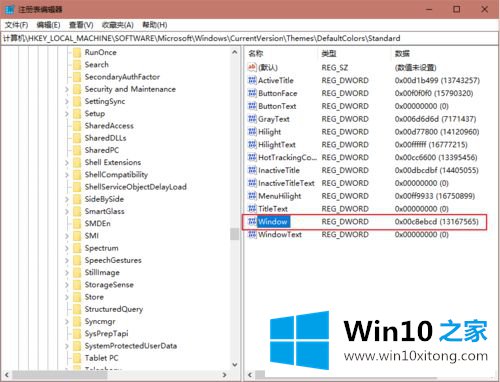This screenshot has width=500, height=382.
Task: Click the ShellServiceObjectDelayLoad folder icon
Action: [x=77, y=187]
